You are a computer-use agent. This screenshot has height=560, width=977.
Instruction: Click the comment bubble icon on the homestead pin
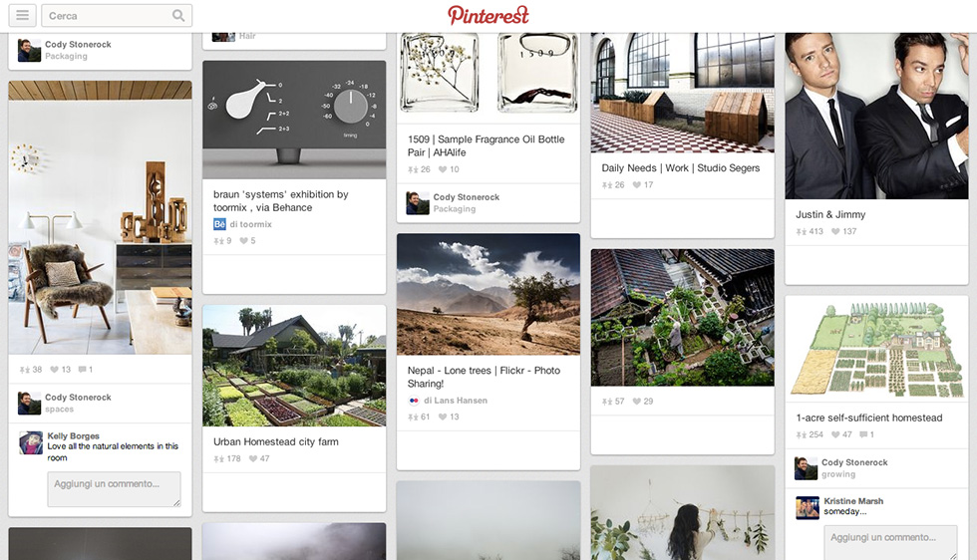pos(863,434)
